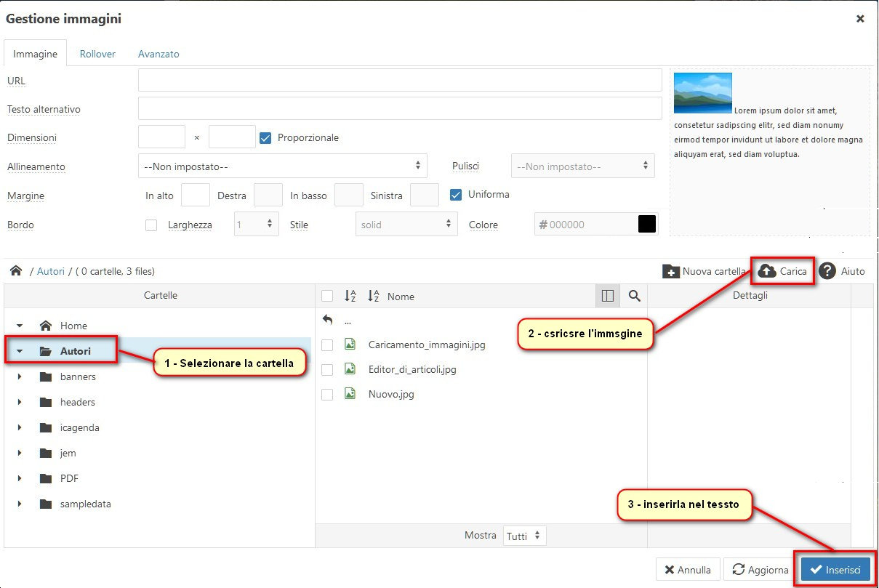Viewport: 879px width, 588px height.
Task: Click the search magnifier icon in file list
Action: (634, 296)
